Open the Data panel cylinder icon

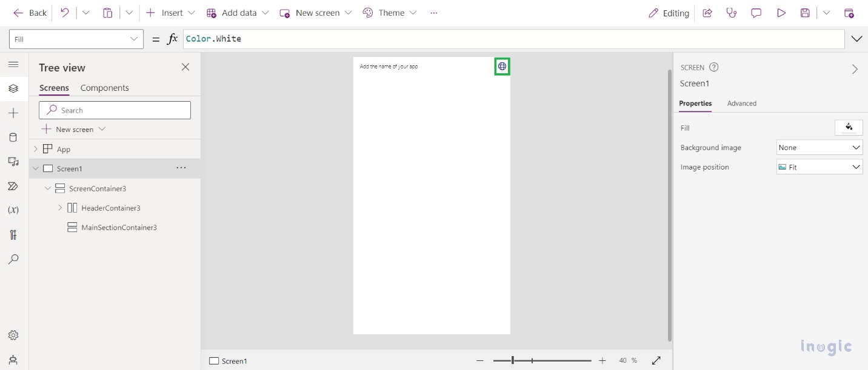[x=13, y=137]
